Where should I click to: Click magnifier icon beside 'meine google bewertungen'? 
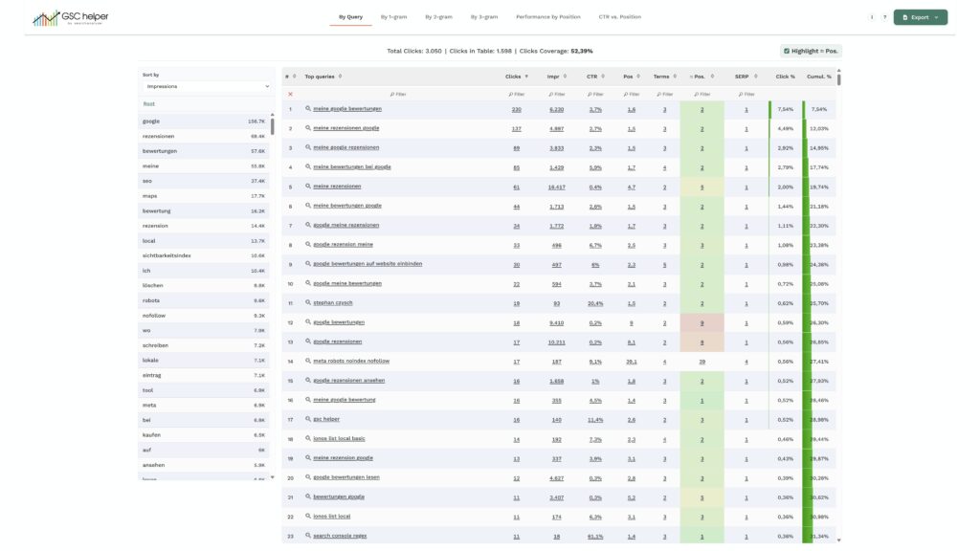tap(308, 109)
